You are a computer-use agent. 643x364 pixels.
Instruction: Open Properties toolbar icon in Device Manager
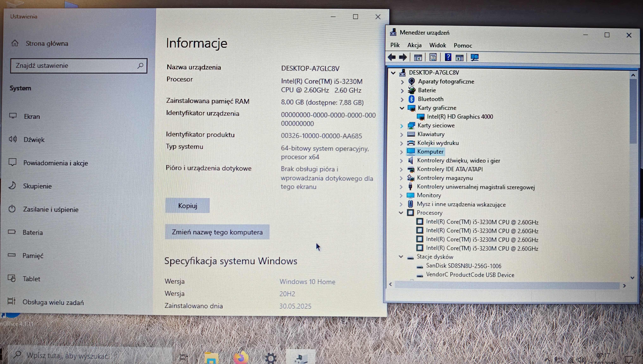pos(433,58)
